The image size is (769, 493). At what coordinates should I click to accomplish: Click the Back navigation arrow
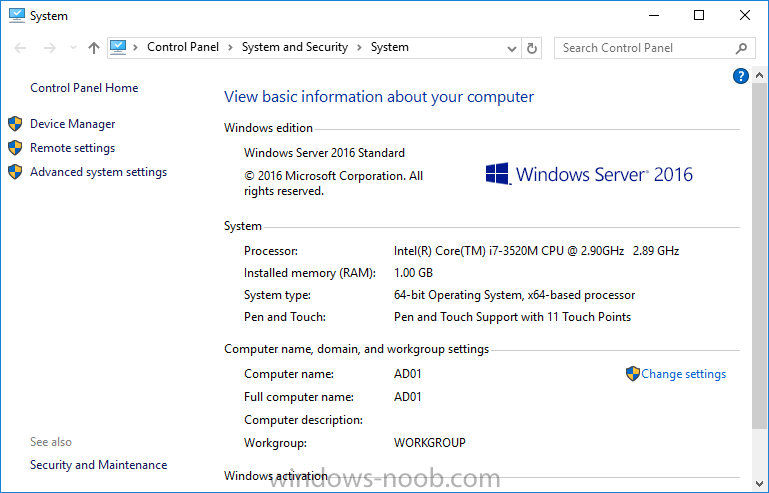20,48
